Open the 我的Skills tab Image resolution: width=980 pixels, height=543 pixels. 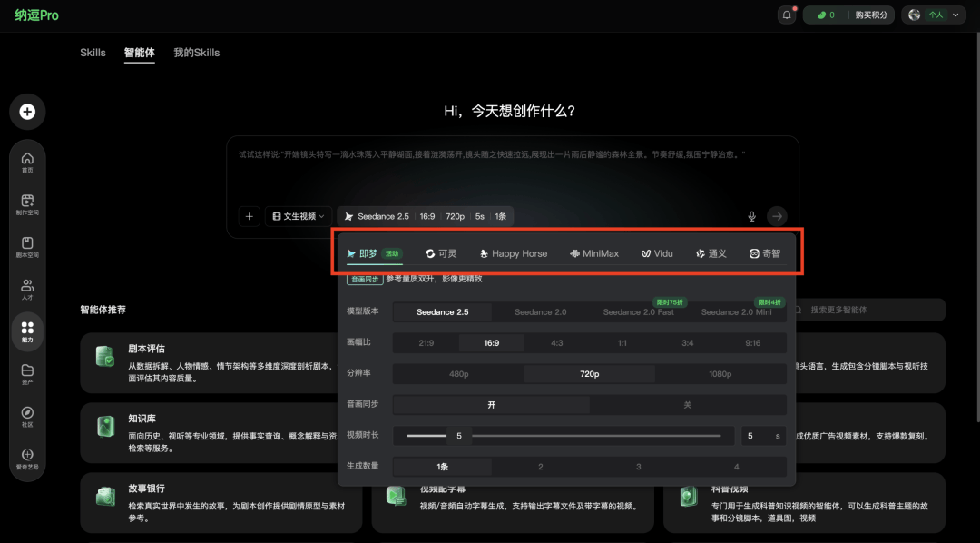coord(196,53)
